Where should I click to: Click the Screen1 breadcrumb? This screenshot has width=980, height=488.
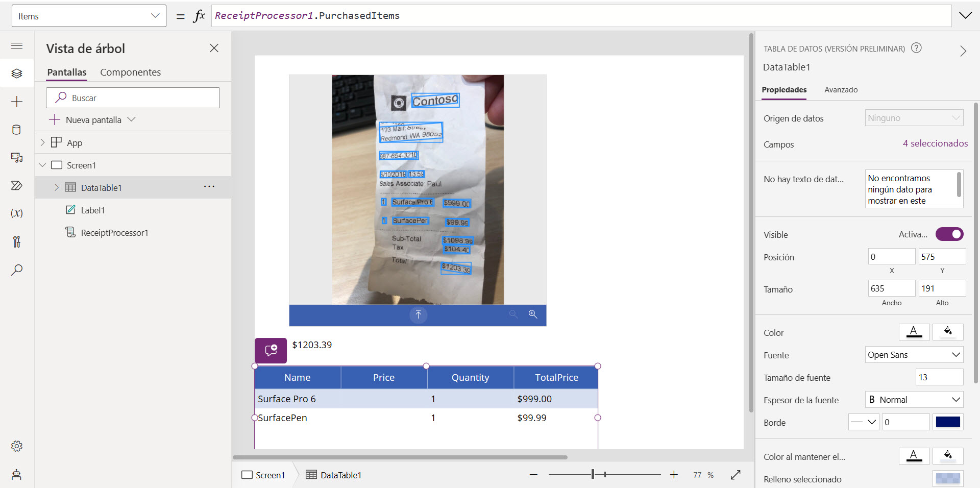[263, 475]
